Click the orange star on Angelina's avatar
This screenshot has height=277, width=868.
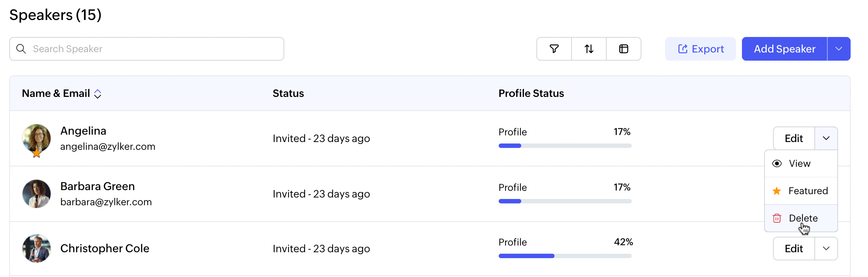pyautogui.click(x=37, y=153)
